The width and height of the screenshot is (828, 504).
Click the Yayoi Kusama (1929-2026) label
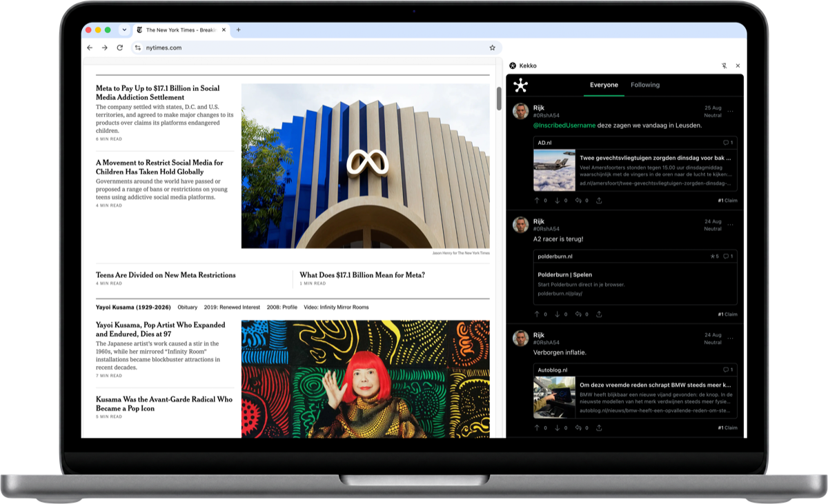pyautogui.click(x=133, y=308)
